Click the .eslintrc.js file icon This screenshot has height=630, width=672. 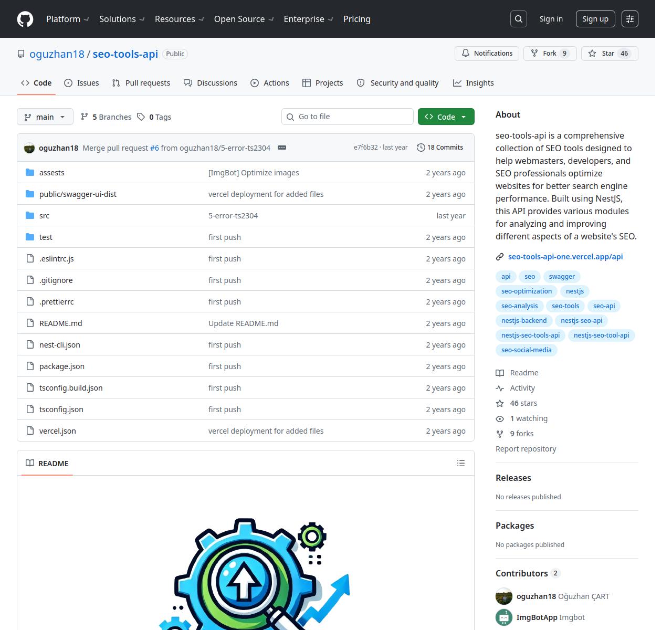pos(30,258)
